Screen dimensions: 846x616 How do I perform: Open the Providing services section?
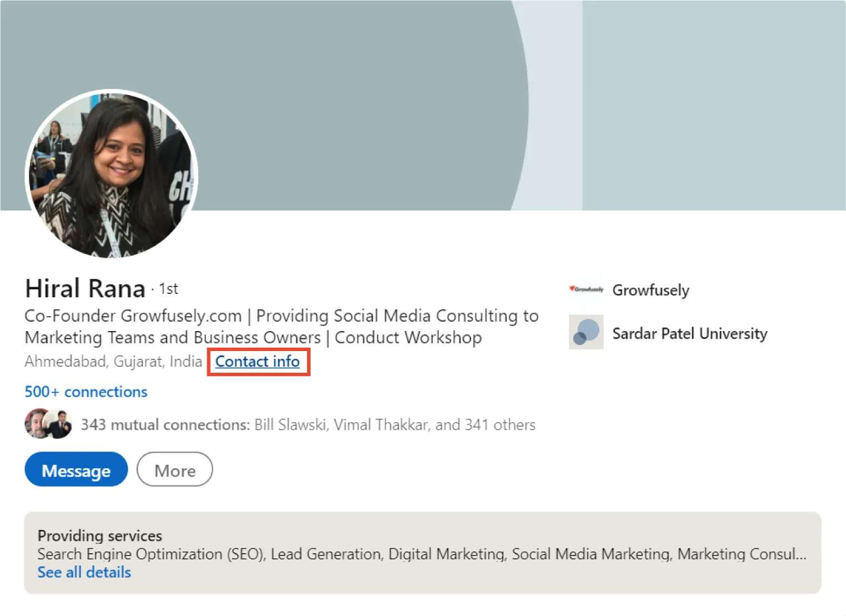[99, 535]
